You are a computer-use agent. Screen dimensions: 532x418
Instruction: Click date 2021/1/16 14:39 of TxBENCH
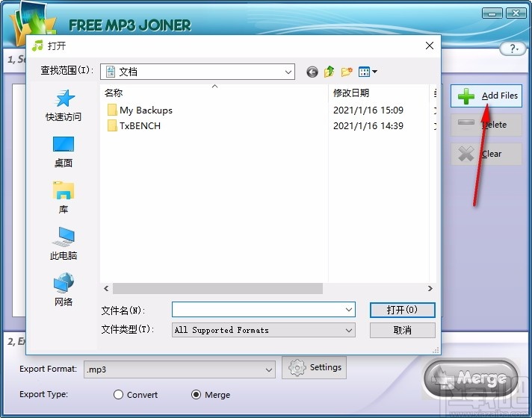368,125
